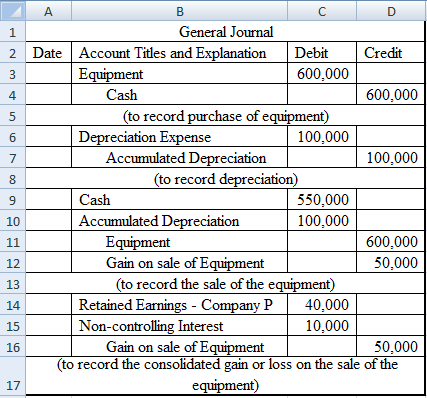The image size is (427, 398).
Task: Select the 10,000 debit cell
Action: (322, 326)
